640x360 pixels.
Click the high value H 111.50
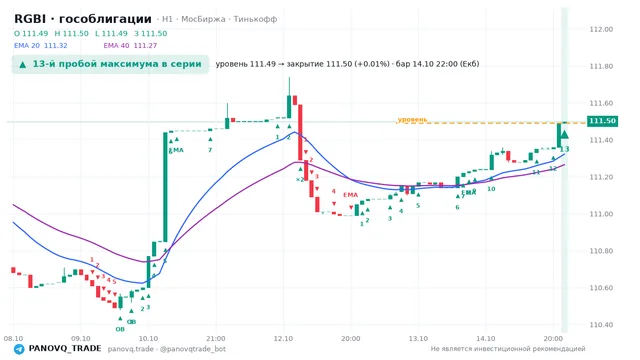tap(71, 33)
